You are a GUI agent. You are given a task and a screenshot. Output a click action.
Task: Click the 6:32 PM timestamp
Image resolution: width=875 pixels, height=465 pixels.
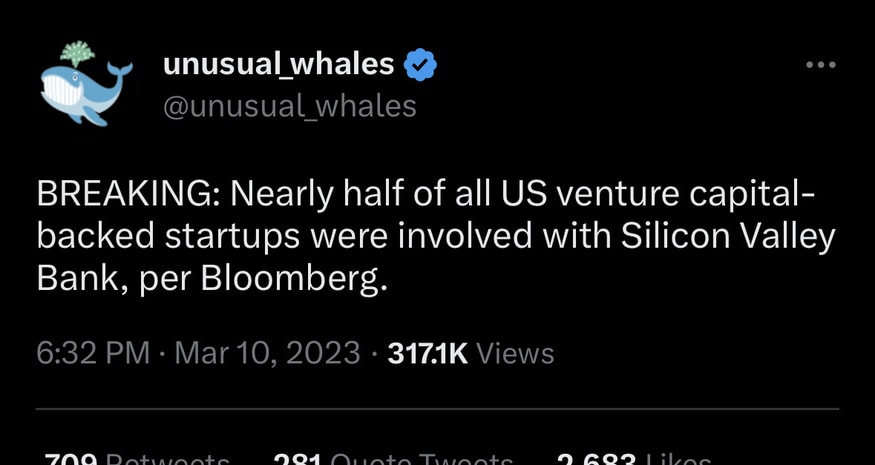92,353
